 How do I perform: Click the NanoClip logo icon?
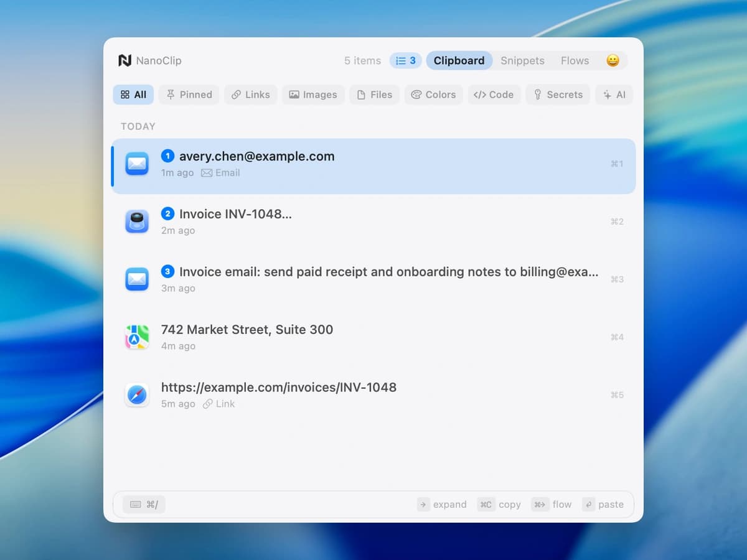click(125, 60)
